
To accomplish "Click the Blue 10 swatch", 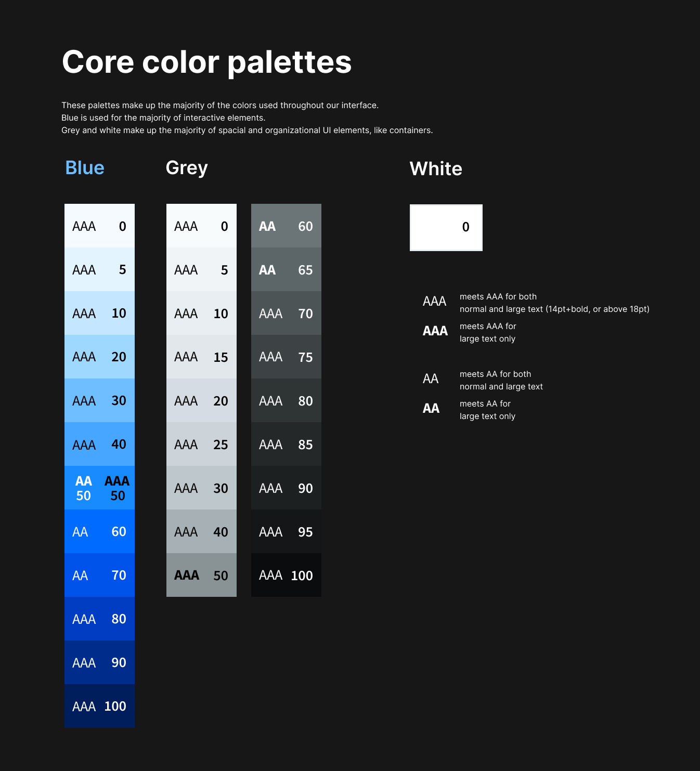I will (x=99, y=313).
